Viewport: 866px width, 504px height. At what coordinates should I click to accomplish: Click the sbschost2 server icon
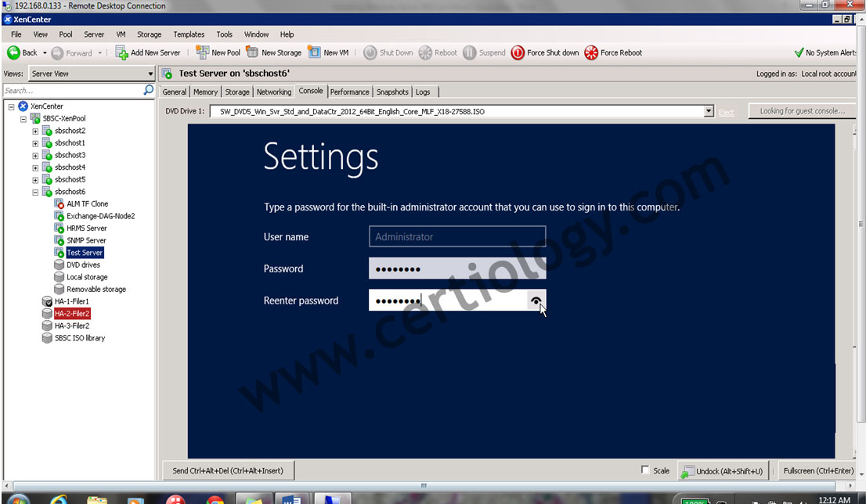coord(48,131)
